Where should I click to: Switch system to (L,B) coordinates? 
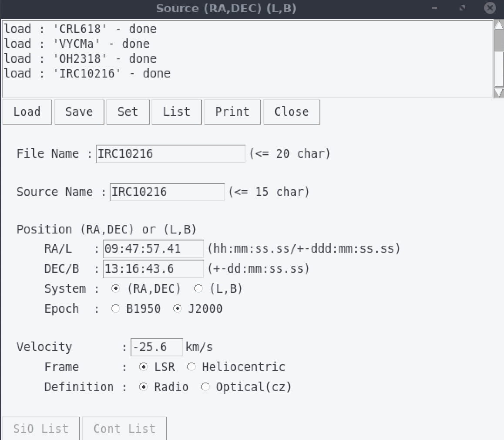point(198,289)
